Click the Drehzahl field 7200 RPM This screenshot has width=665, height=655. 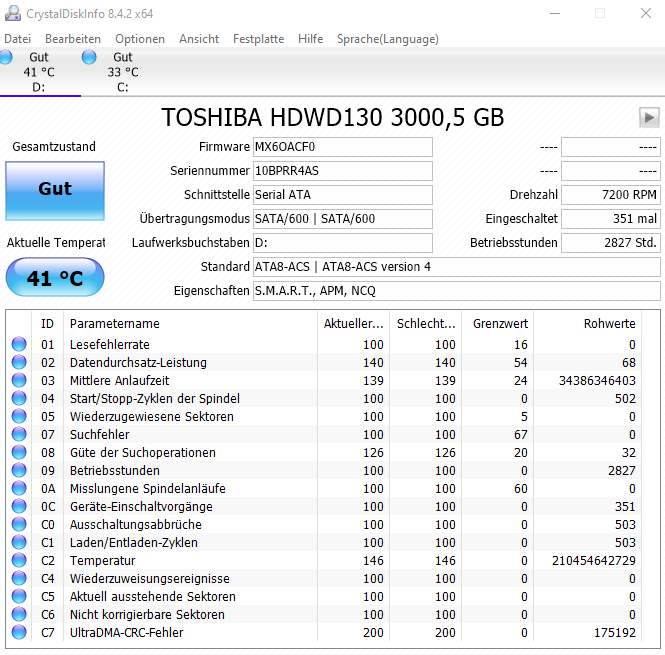click(x=611, y=195)
